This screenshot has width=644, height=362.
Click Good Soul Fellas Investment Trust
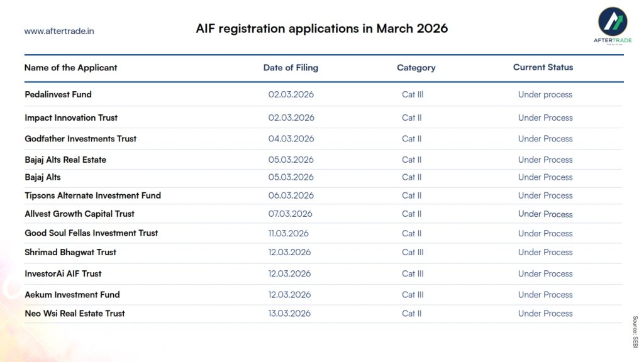(x=91, y=233)
